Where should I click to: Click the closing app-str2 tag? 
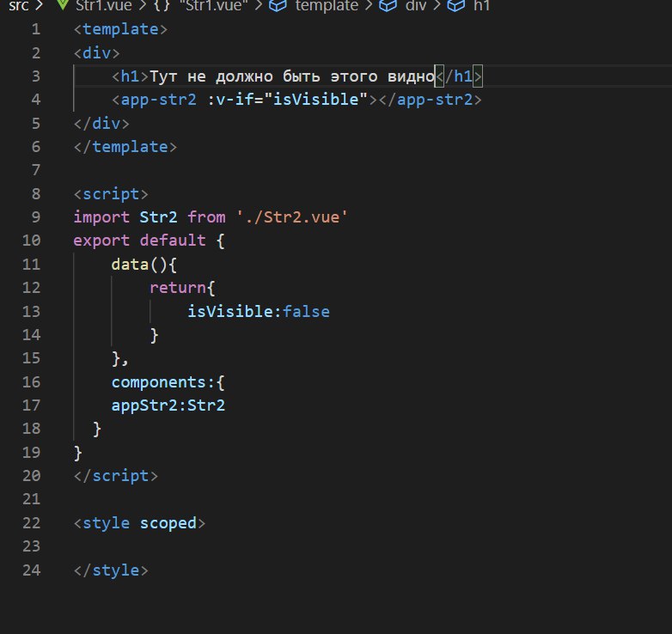[x=431, y=100]
